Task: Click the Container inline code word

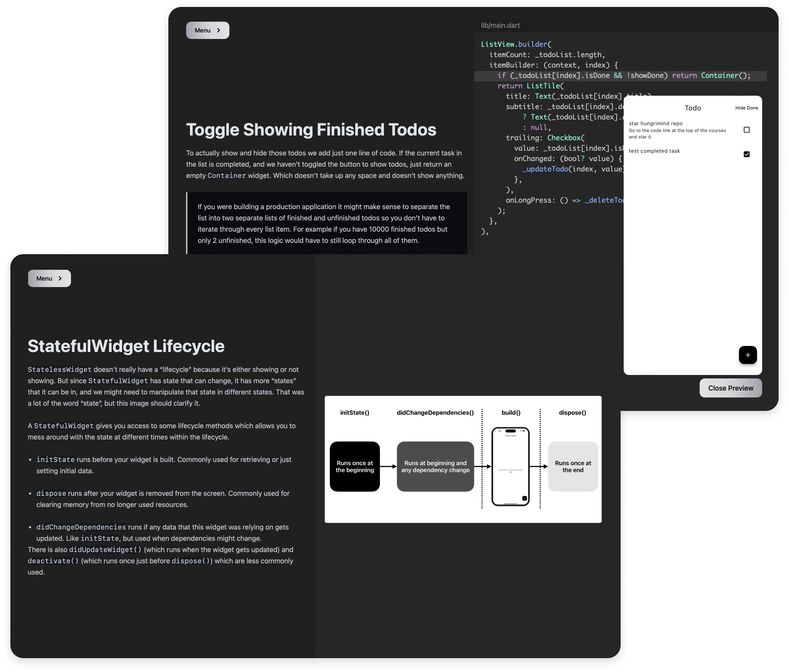Action: (227, 175)
